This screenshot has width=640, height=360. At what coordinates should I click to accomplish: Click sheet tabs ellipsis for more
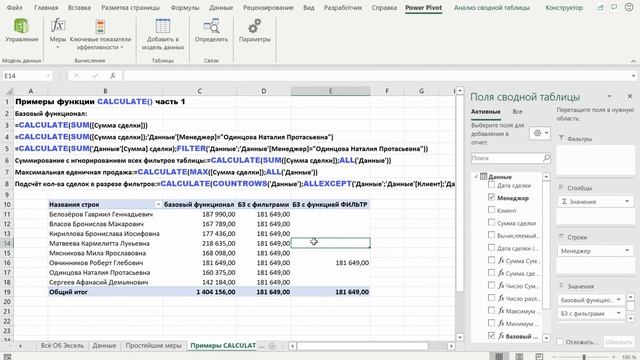[262, 346]
